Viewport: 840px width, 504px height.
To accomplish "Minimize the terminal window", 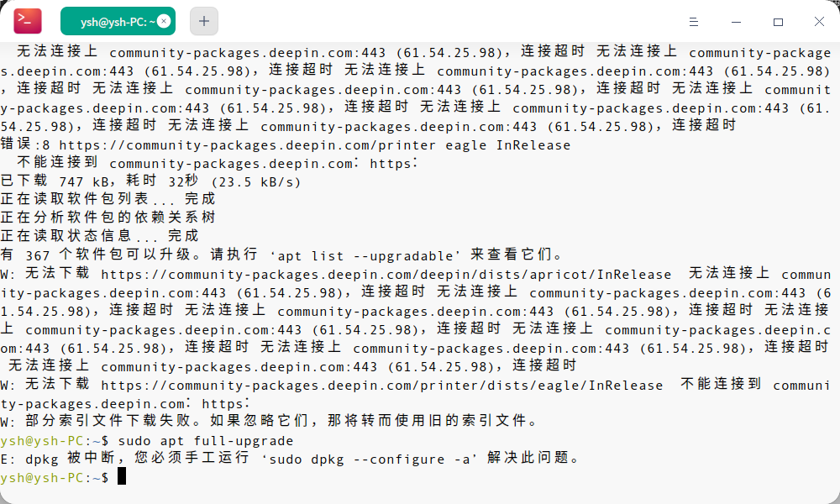I will click(736, 21).
